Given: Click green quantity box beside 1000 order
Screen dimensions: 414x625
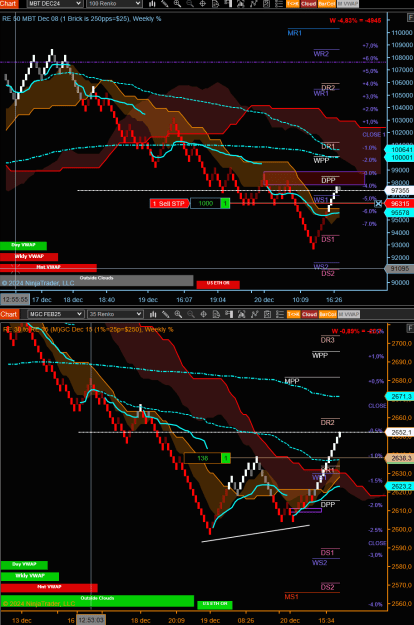Looking at the screenshot, I should tap(225, 203).
